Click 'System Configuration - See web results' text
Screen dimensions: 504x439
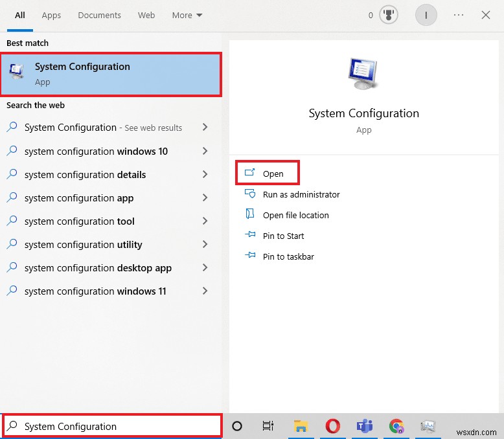[x=103, y=128]
